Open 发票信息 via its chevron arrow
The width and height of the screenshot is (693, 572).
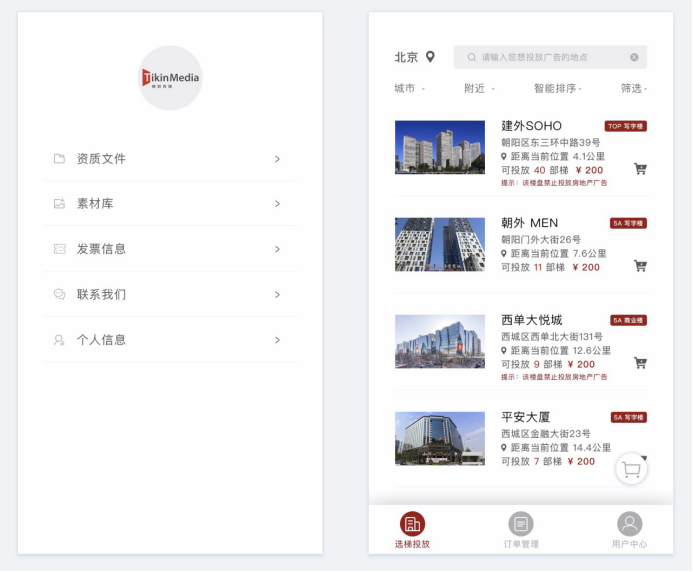(277, 249)
